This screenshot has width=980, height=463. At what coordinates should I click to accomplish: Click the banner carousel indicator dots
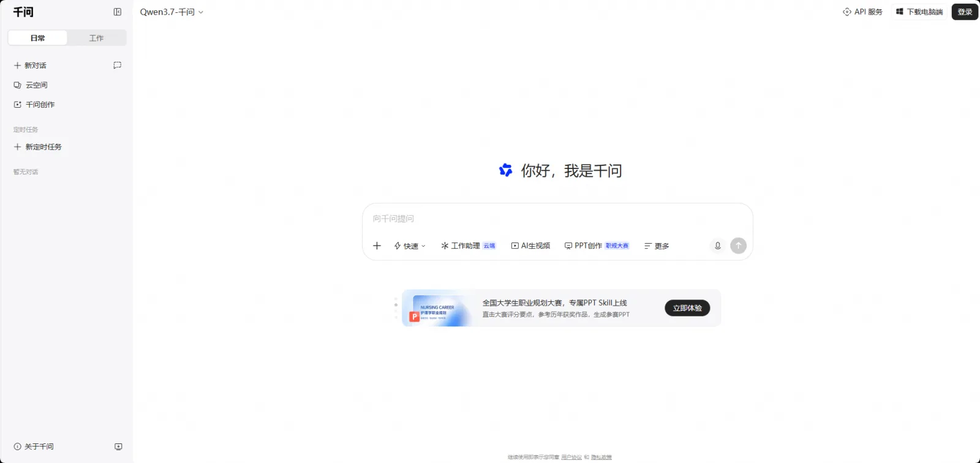[x=396, y=308]
